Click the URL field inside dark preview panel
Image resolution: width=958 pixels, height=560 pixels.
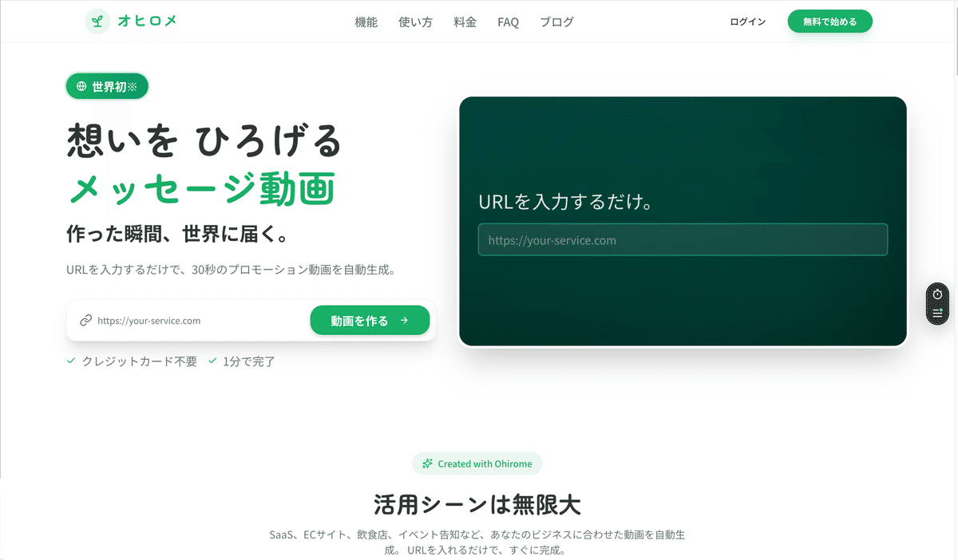(683, 240)
